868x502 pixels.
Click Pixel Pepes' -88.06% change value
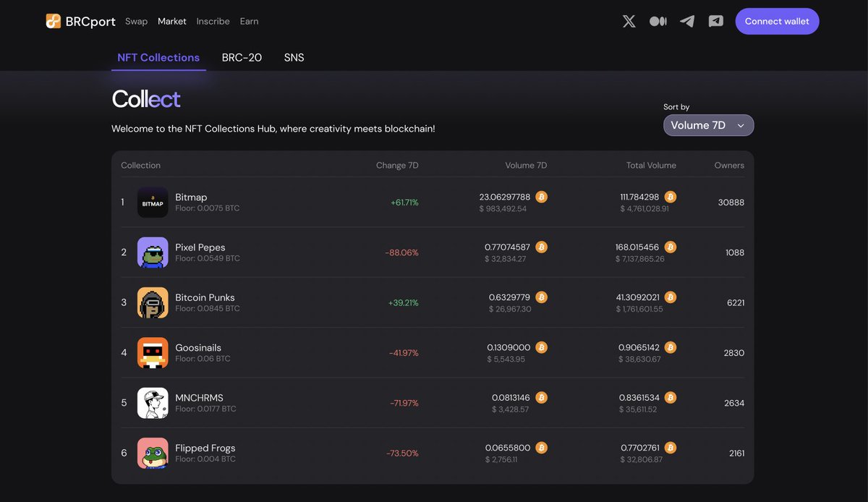(401, 252)
